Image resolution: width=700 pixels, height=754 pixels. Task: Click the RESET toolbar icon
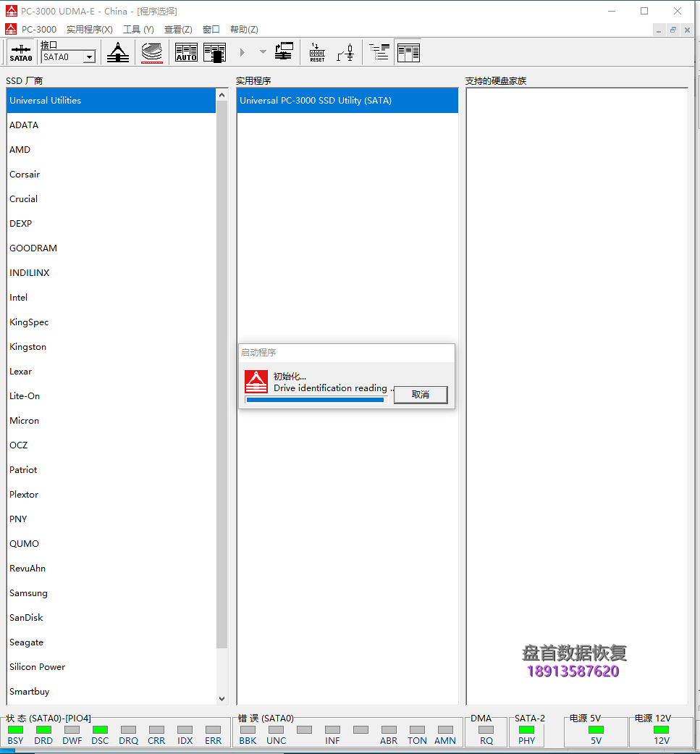tap(317, 52)
